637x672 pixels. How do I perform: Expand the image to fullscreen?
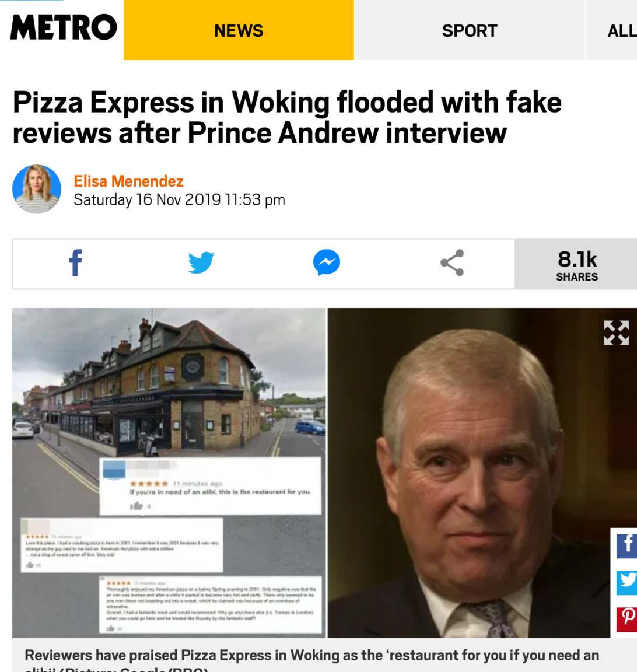[617, 332]
